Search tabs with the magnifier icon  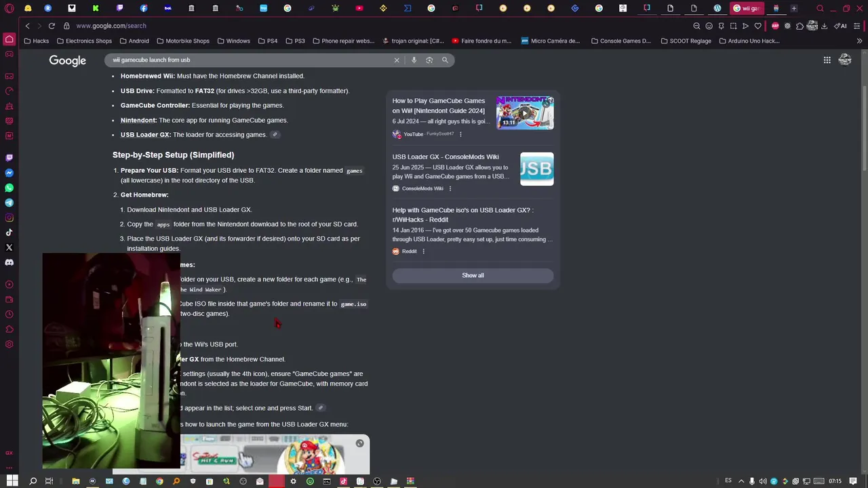820,9
